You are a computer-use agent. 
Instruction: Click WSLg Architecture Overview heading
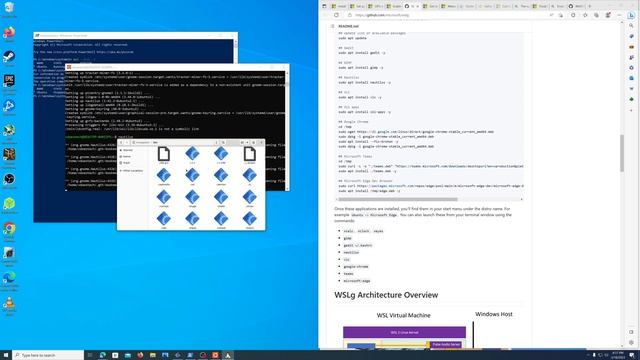click(386, 295)
